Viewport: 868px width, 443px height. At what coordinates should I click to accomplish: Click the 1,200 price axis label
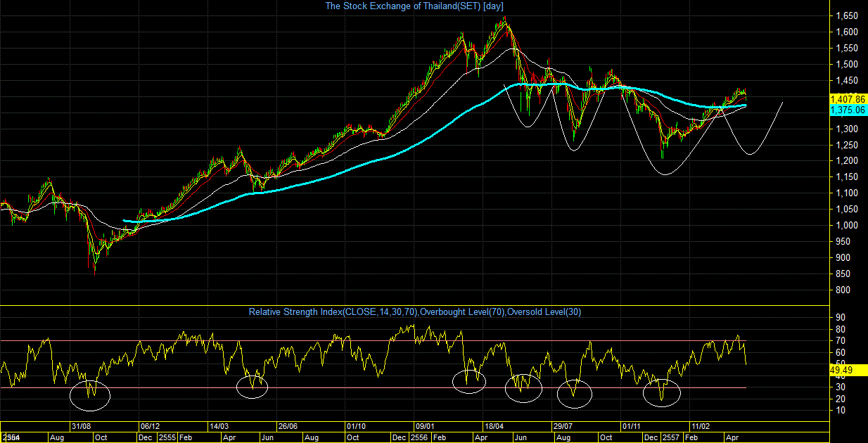tap(845, 161)
